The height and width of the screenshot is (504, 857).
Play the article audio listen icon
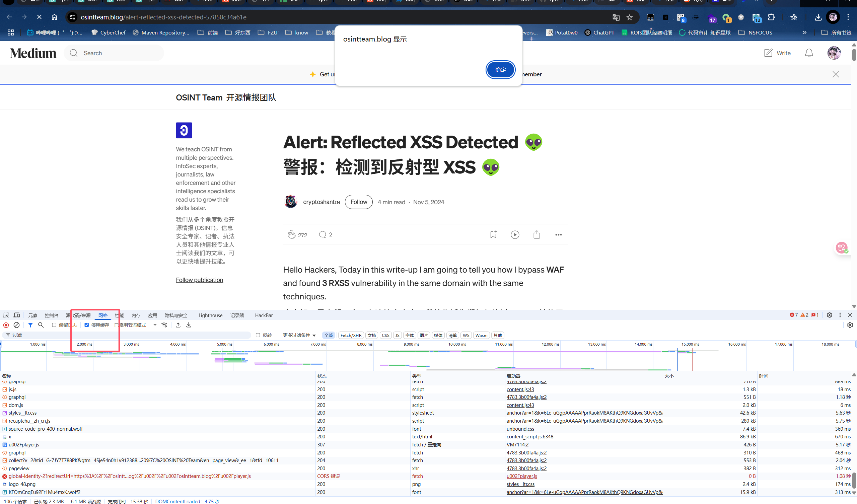[x=515, y=235]
